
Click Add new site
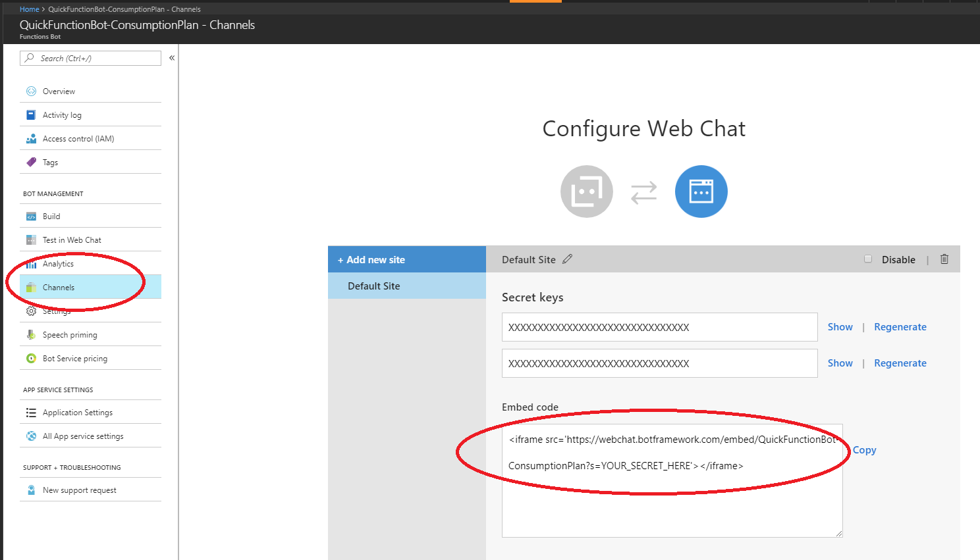click(x=369, y=259)
